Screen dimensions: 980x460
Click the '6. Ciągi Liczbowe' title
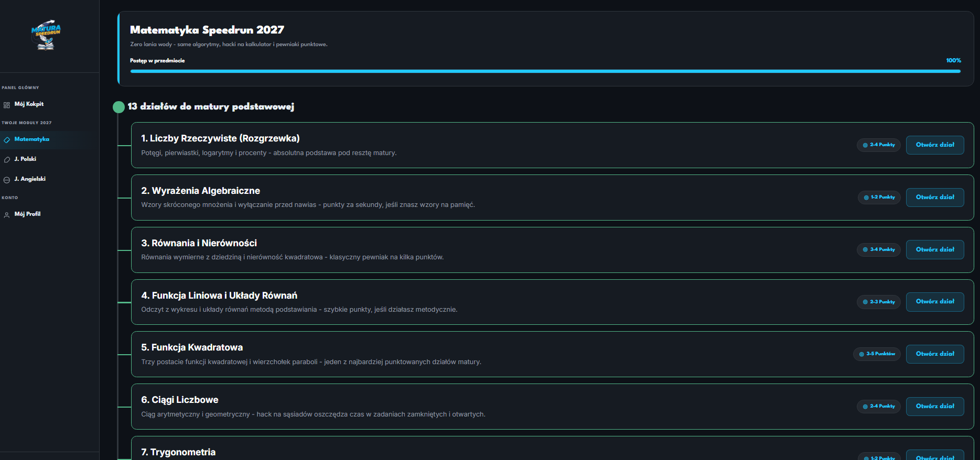click(180, 400)
